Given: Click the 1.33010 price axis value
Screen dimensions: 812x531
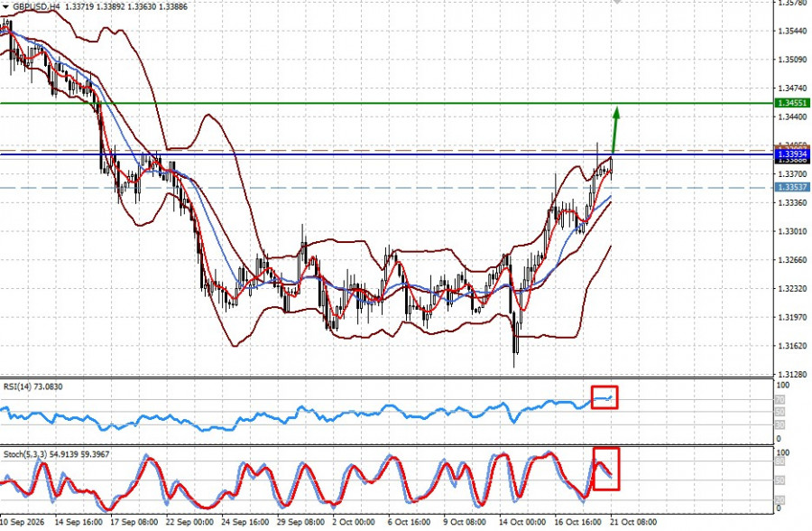Looking at the screenshot, I should 792,231.
